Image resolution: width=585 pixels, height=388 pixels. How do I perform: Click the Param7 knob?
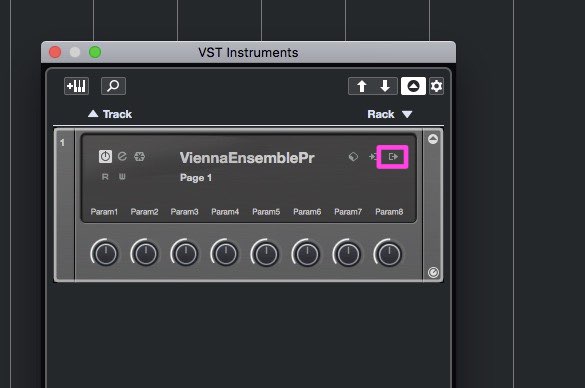(348, 254)
